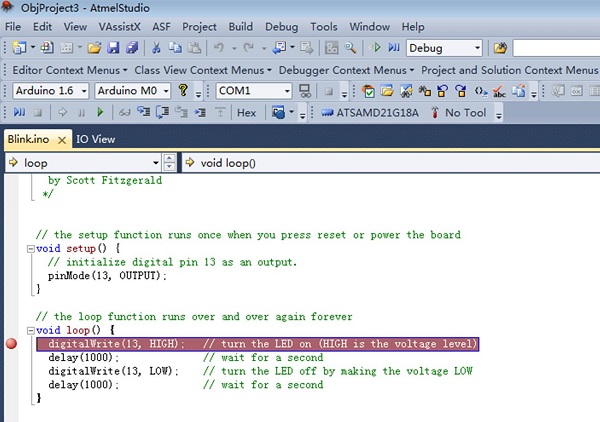
Task: Click the No Tool button
Action: [458, 113]
